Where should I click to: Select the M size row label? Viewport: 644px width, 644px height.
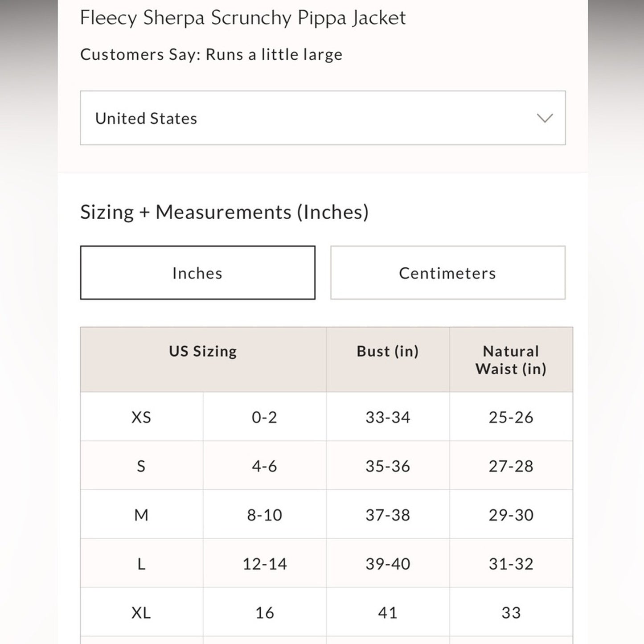[141, 515]
